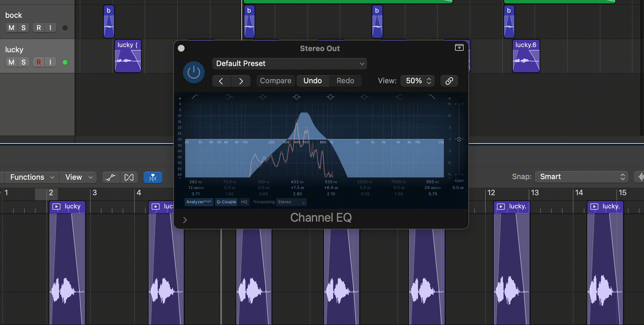
Task: Mute the bock track
Action: pyautogui.click(x=11, y=28)
